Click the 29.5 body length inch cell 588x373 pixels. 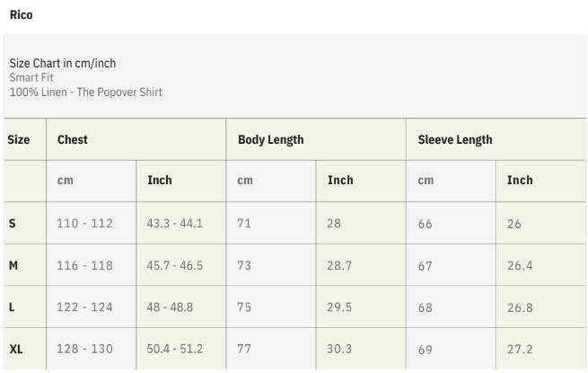338,306
